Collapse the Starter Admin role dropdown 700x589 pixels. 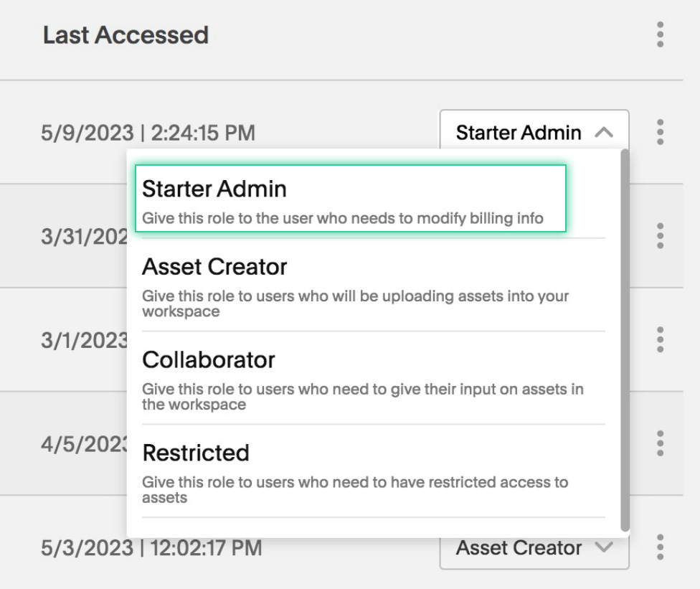pos(534,130)
